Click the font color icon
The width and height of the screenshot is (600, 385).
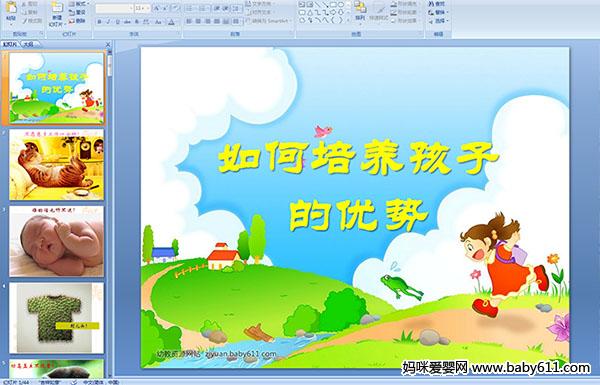coord(171,22)
